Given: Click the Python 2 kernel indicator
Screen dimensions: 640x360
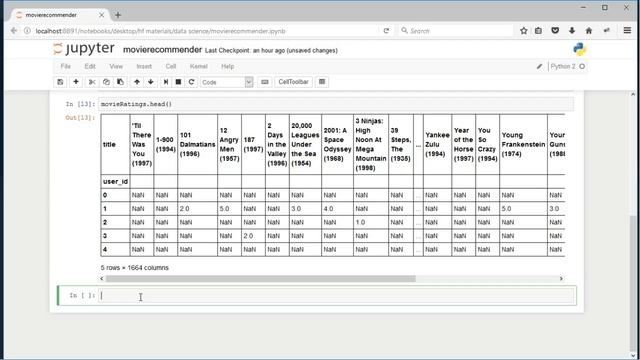Looking at the screenshot, I should coord(567,66).
